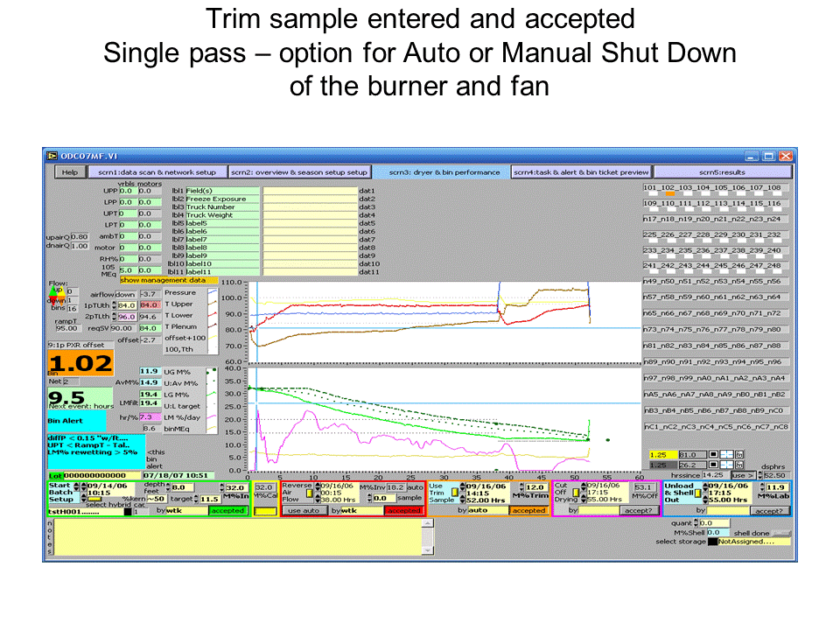Click the green accepted indicator in Batch Setup
This screenshot has height=630, width=840.
pyautogui.click(x=229, y=511)
